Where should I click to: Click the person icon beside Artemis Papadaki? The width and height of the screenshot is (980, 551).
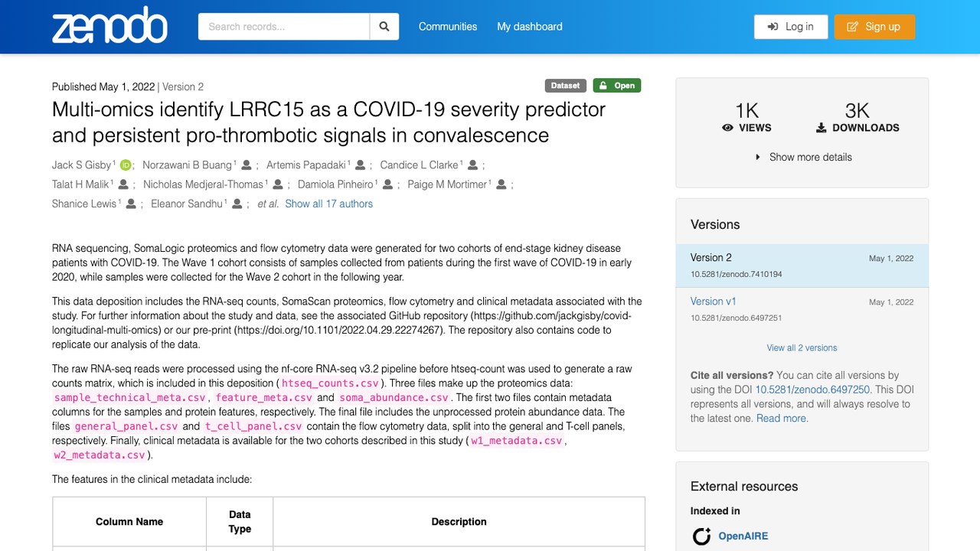[361, 165]
